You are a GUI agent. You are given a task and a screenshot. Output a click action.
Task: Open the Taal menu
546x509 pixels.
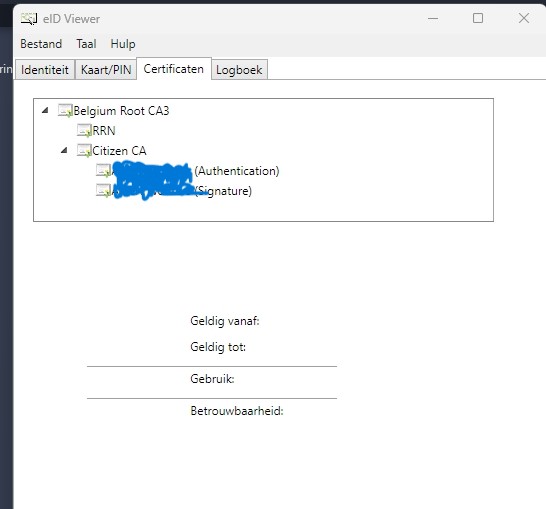pyautogui.click(x=86, y=44)
